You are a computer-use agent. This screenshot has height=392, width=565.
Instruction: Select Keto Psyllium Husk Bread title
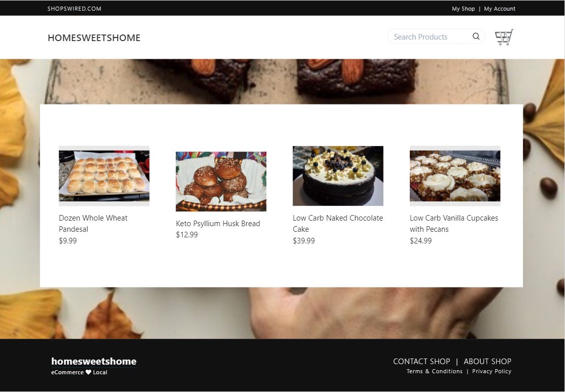point(218,223)
